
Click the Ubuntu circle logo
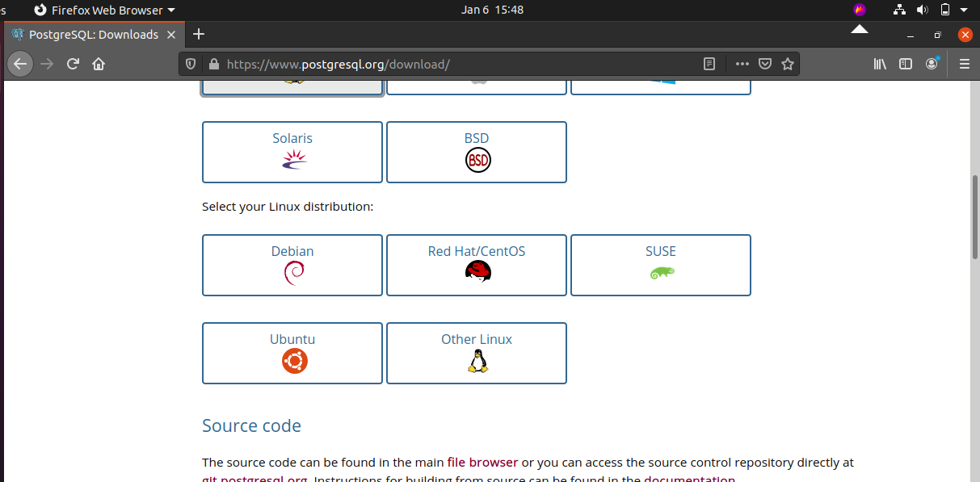tap(295, 361)
